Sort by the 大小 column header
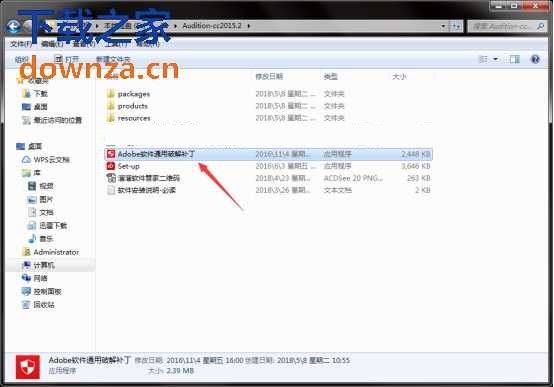This screenshot has width=554, height=387. pos(399,76)
